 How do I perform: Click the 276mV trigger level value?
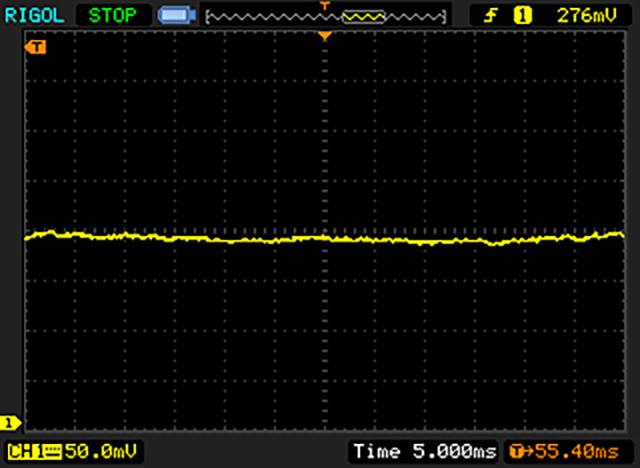(587, 16)
